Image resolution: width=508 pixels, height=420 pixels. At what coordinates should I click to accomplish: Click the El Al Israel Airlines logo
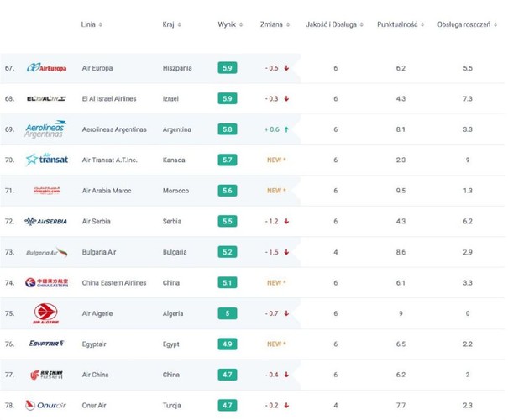pyautogui.click(x=47, y=98)
